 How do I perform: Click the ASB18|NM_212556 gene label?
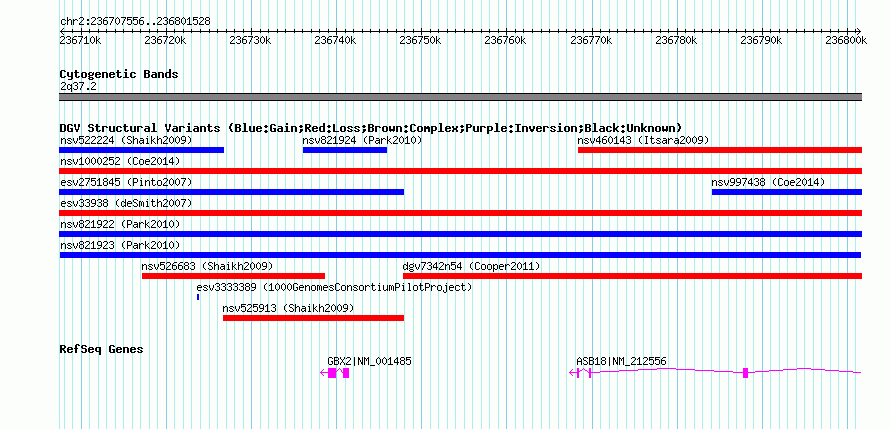[x=622, y=361]
